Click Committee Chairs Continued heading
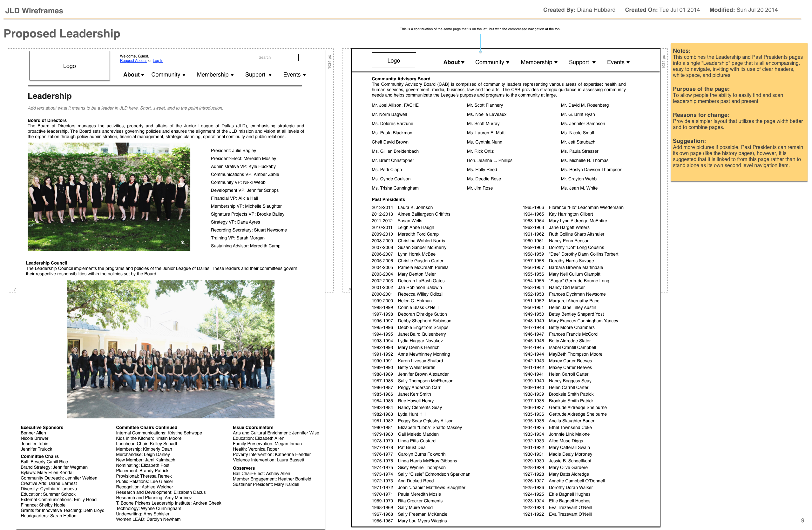 [146, 427]
